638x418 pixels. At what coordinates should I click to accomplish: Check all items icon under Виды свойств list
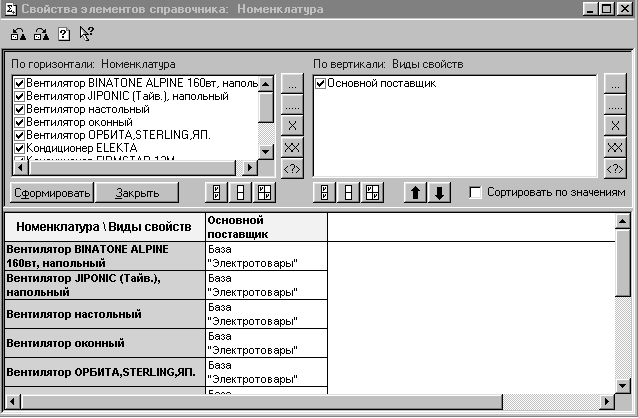[x=324, y=193]
